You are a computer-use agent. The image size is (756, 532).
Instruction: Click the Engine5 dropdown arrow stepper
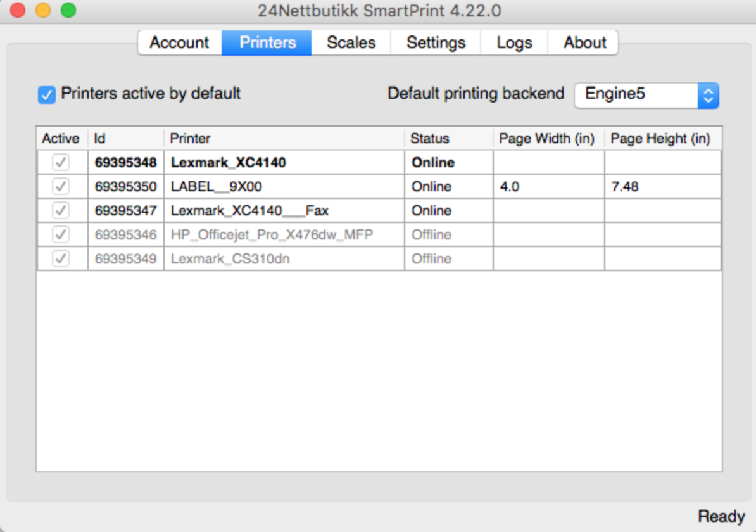click(x=709, y=95)
